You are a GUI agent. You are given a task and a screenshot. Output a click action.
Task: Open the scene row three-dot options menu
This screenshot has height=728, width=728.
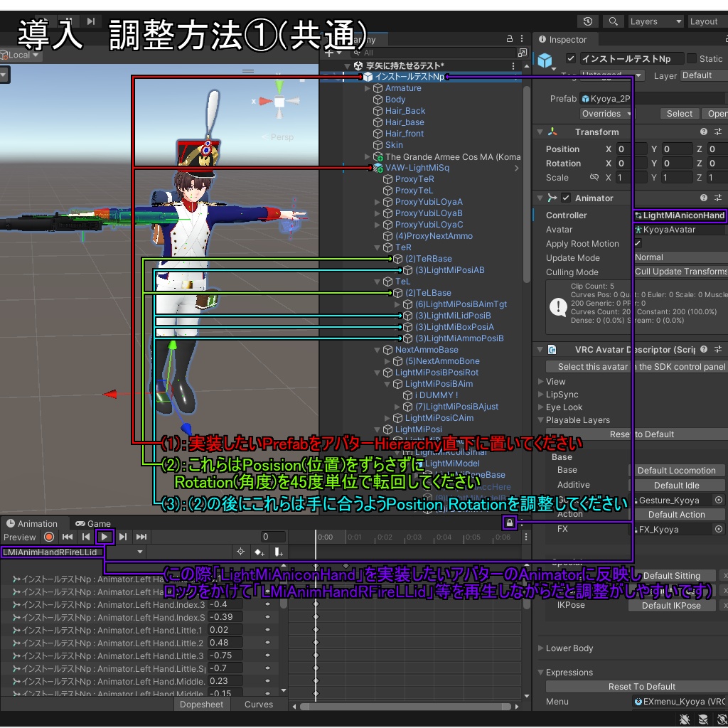(x=513, y=66)
